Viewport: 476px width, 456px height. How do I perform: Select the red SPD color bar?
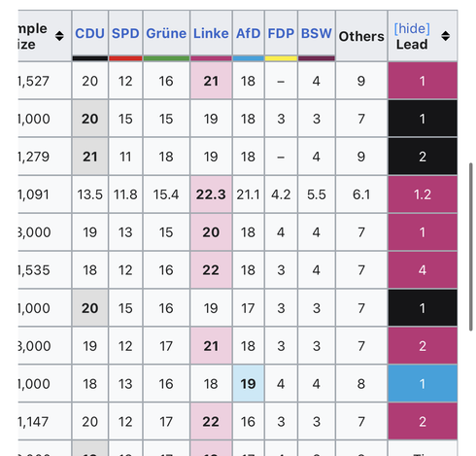(x=125, y=58)
